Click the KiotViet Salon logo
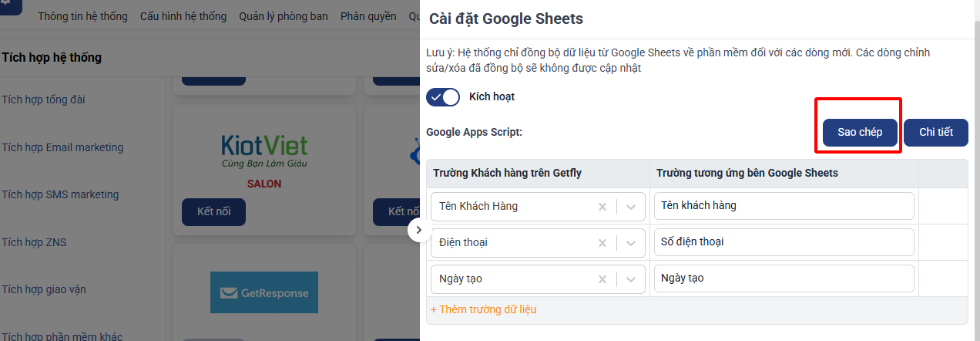 [263, 152]
